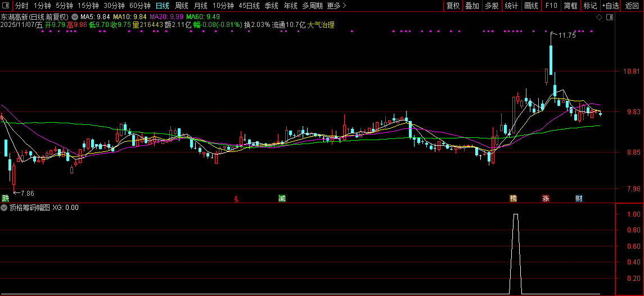644x296 pixels.
Task: Click the 11.75 high price marker
Action: (x=567, y=35)
